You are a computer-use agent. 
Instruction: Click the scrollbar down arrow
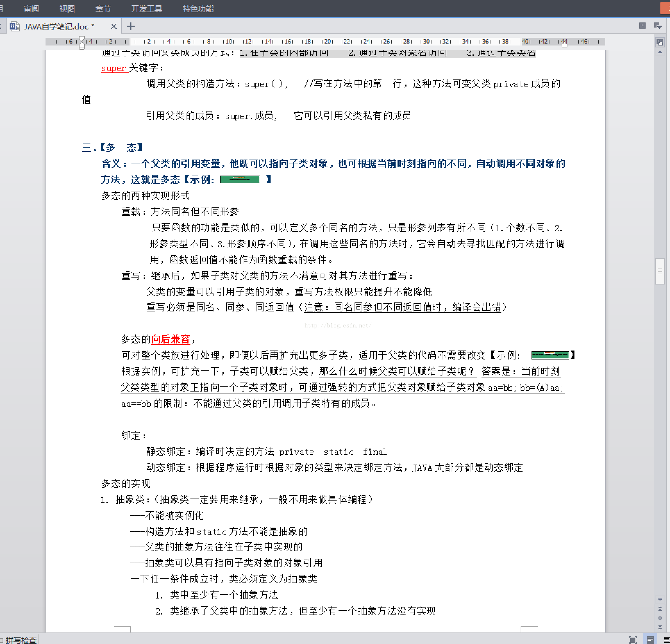(660, 599)
